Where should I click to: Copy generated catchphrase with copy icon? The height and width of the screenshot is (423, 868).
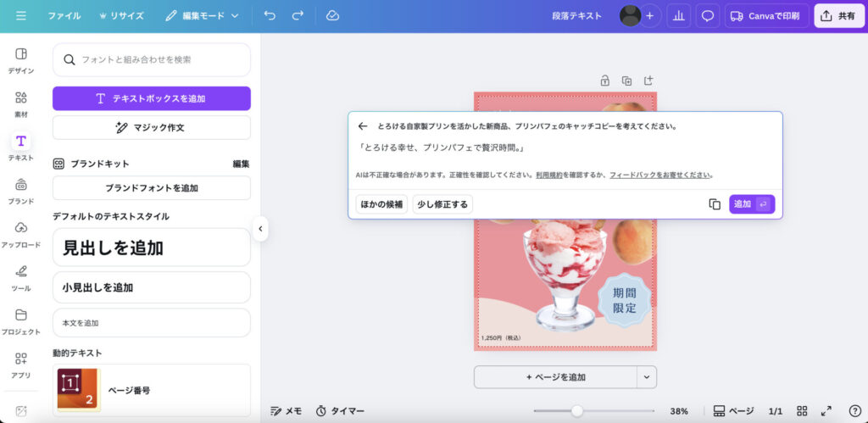[714, 204]
